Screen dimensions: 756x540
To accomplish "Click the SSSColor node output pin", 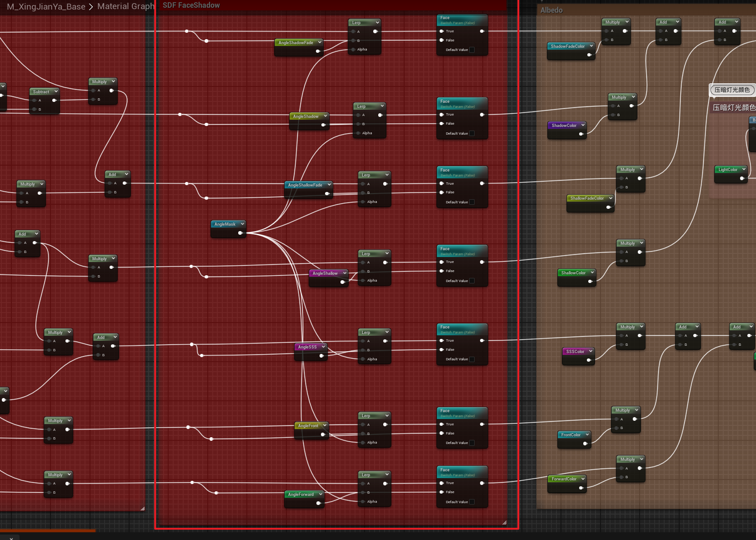I will 589,360.
